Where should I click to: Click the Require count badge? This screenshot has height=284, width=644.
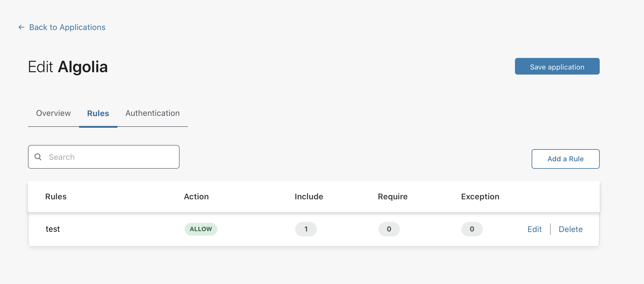[x=389, y=229]
